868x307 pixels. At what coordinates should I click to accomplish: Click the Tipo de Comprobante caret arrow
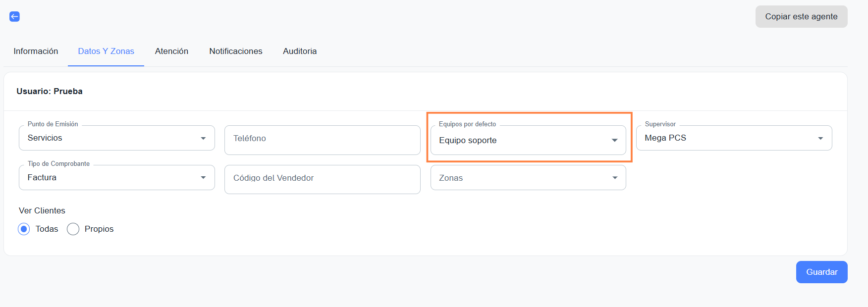click(203, 178)
